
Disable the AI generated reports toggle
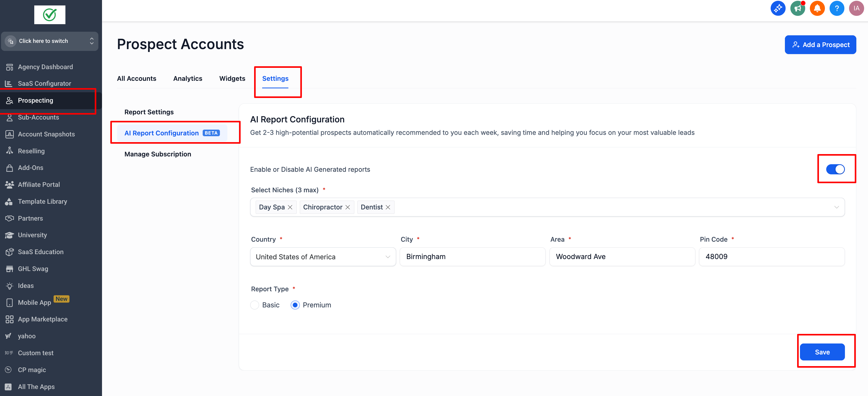click(x=835, y=169)
